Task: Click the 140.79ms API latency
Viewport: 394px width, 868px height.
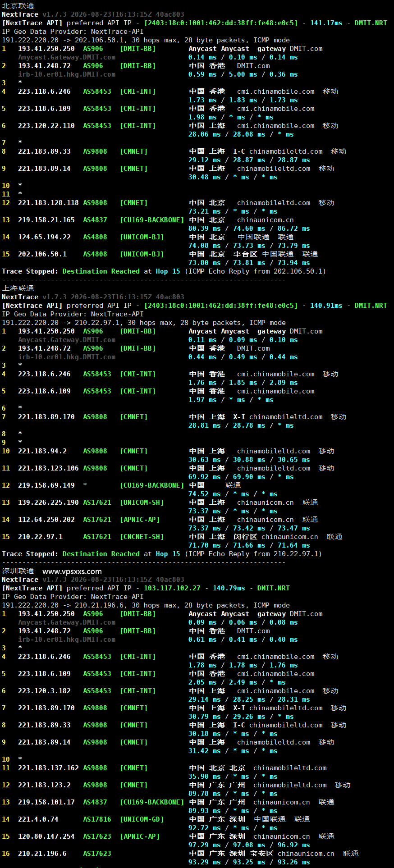Action: [x=229, y=588]
